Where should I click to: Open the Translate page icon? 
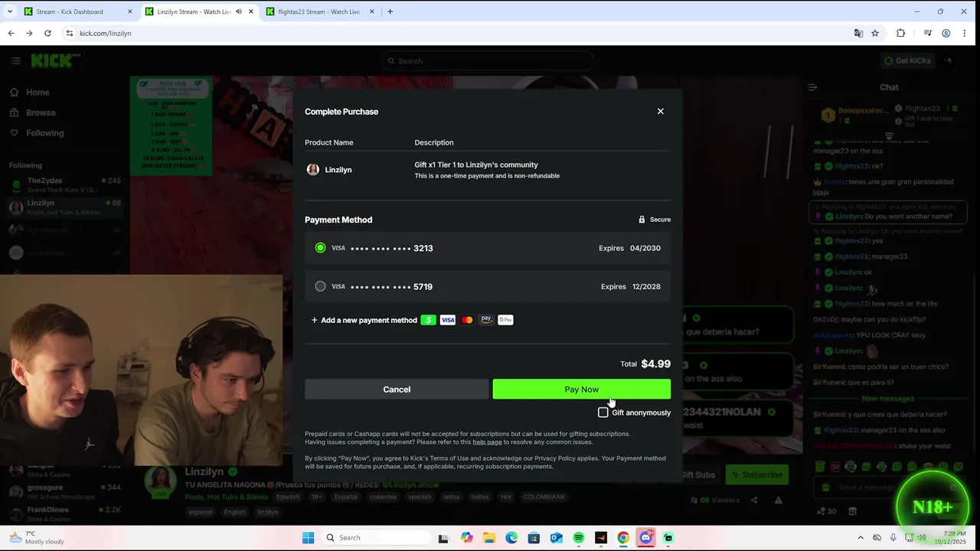tap(858, 33)
